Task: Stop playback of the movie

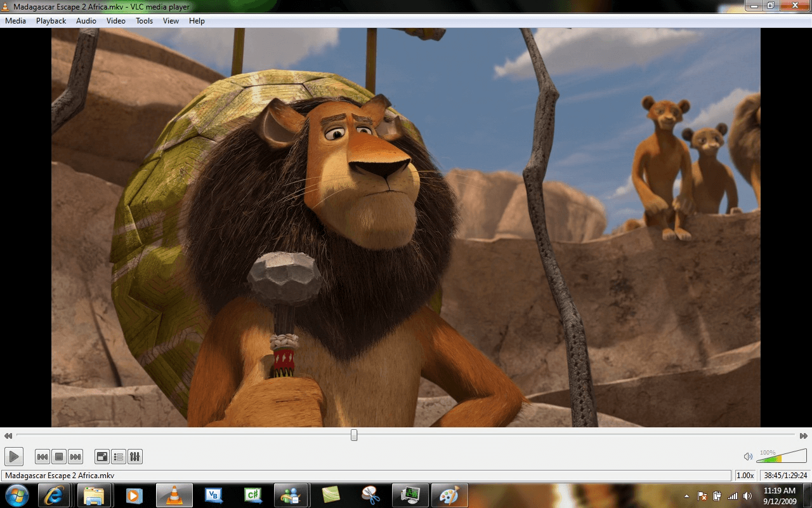Action: point(58,456)
